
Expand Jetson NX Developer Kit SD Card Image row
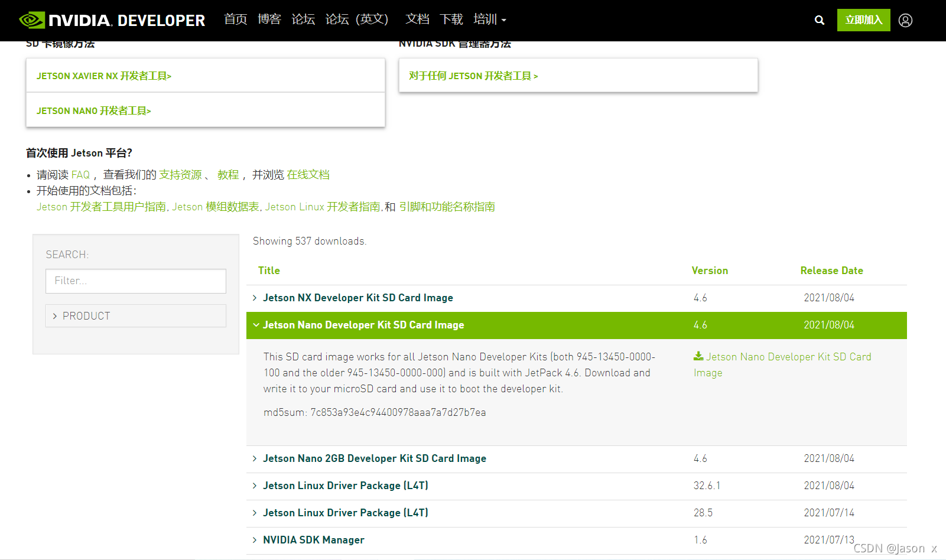(577, 298)
